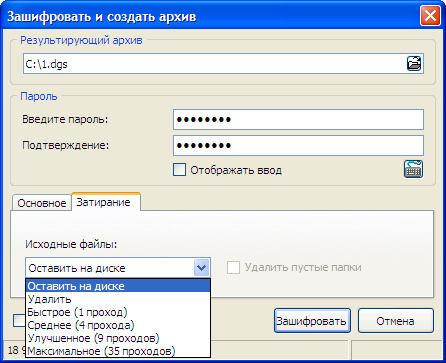Tick the partially hidden checkbox beside the dropdown list
The height and width of the screenshot is (363, 446).
19,321
